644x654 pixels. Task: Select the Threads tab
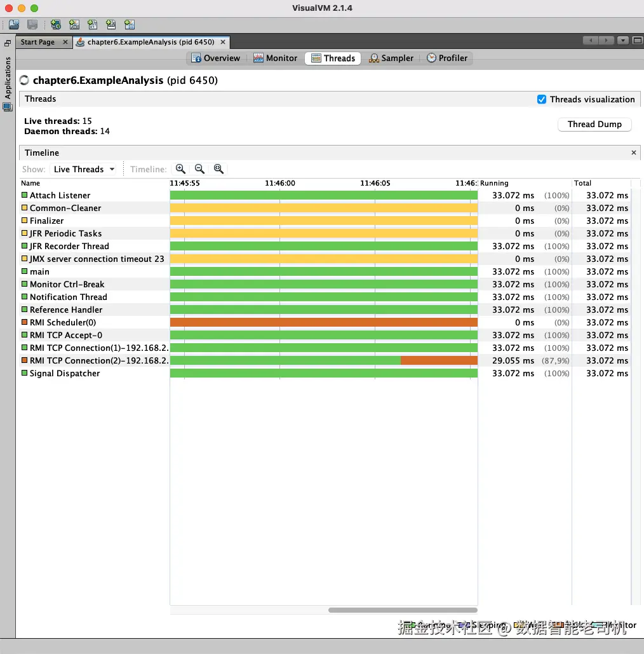[333, 58]
